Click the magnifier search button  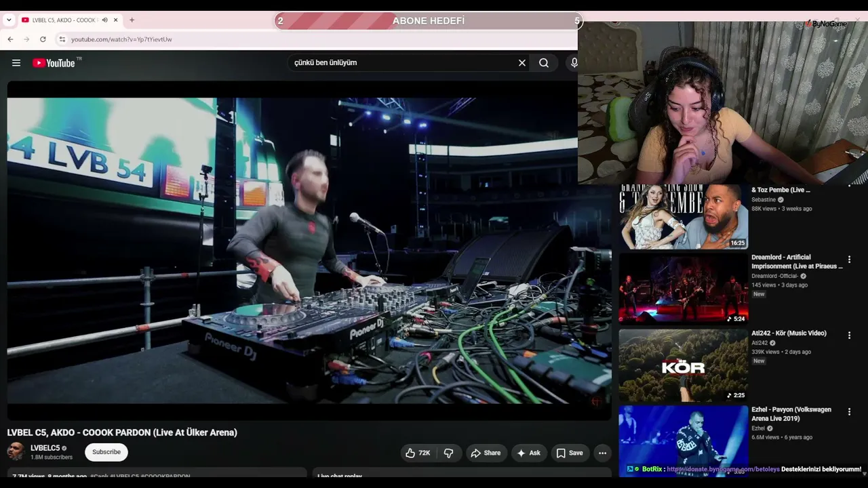point(544,63)
